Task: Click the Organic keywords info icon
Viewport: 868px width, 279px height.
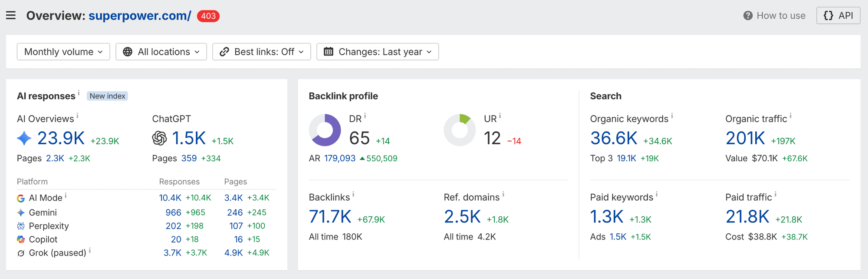Action: pos(672,116)
